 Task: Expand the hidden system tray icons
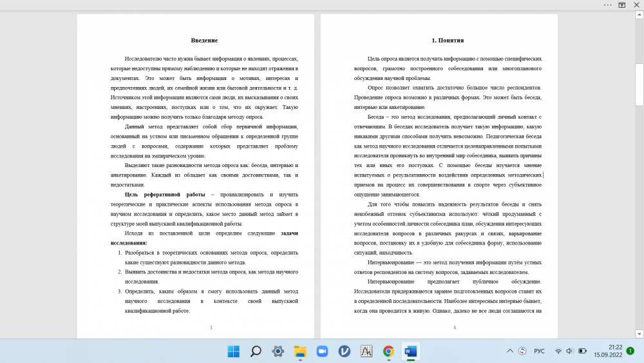coord(510,351)
